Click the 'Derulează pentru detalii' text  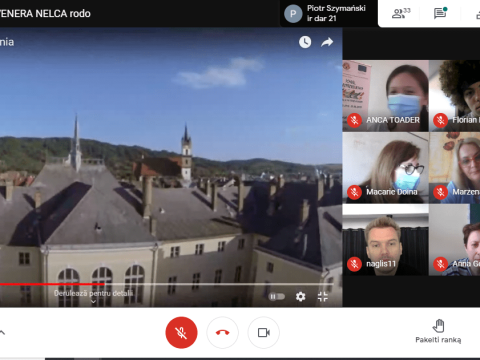click(93, 293)
